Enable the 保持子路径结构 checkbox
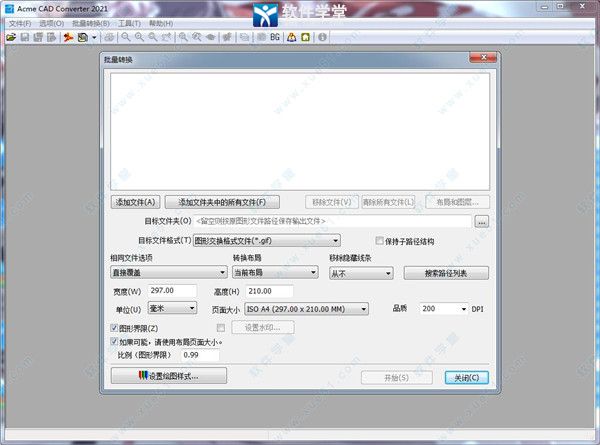The height and width of the screenshot is (445, 600). (380, 241)
